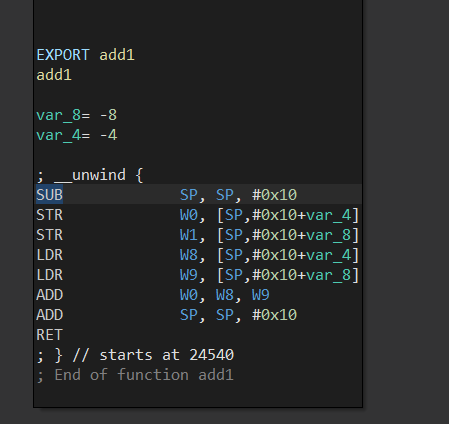This screenshot has height=424, width=449.
Task: Click the RET instruction
Action: (49, 335)
